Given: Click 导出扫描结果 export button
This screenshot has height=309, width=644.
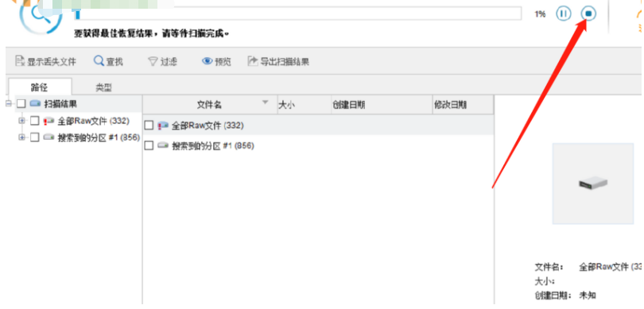Looking at the screenshot, I should point(278,61).
